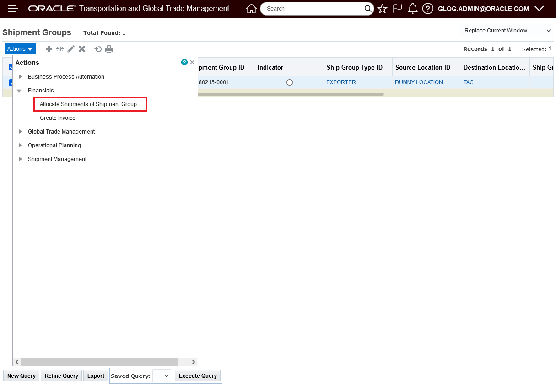
Task: Expand Operational Planning node
Action: pyautogui.click(x=20, y=145)
